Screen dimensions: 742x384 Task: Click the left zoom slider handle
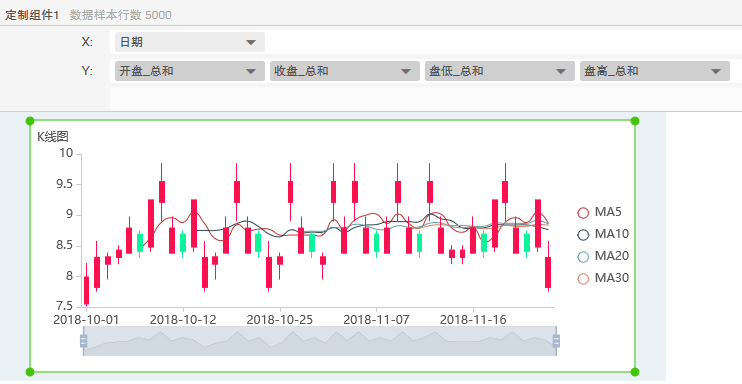coord(83,341)
